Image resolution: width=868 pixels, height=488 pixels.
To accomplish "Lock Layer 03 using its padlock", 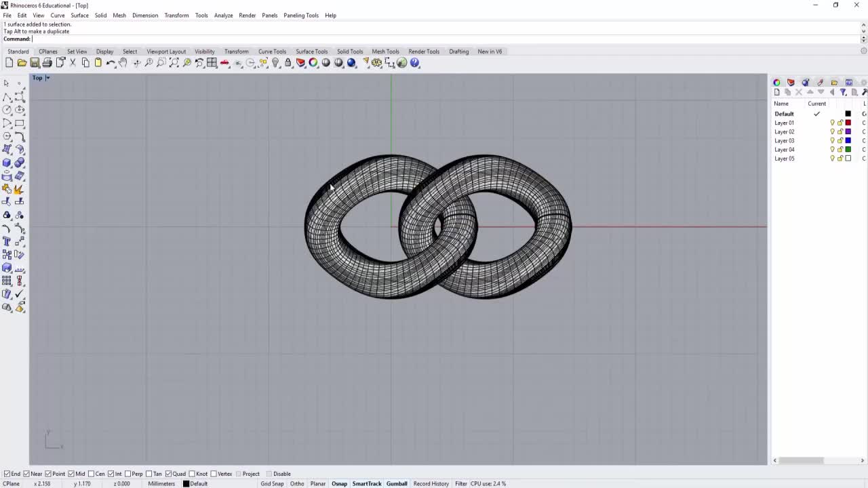I will pos(840,141).
